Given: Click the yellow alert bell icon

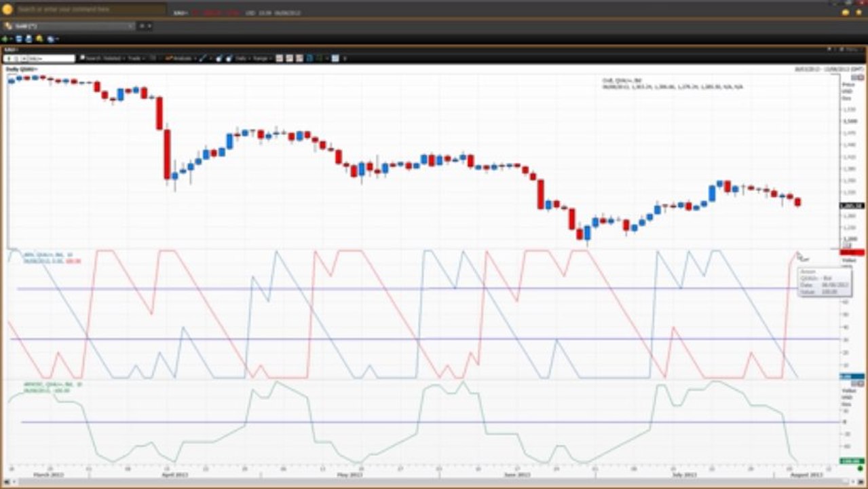Looking at the screenshot, I should 39,39.
